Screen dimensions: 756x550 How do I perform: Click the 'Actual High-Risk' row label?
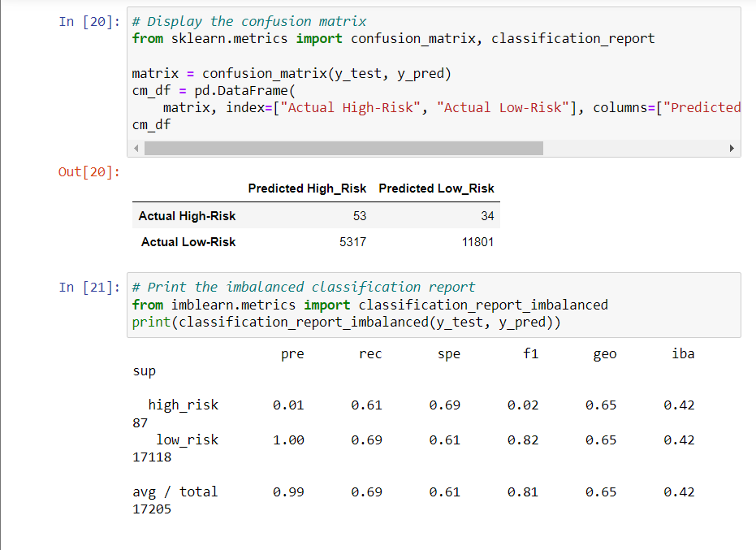pyautogui.click(x=187, y=216)
